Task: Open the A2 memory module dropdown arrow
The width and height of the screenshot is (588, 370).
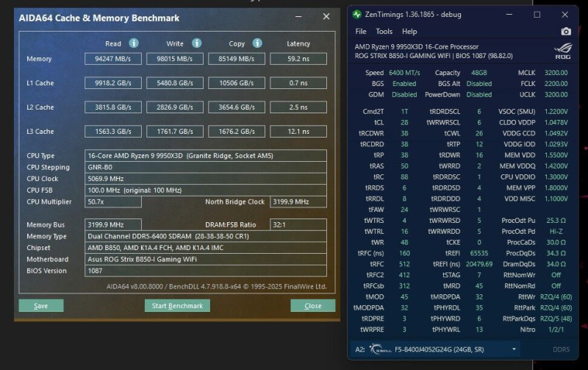Action: click(514, 349)
